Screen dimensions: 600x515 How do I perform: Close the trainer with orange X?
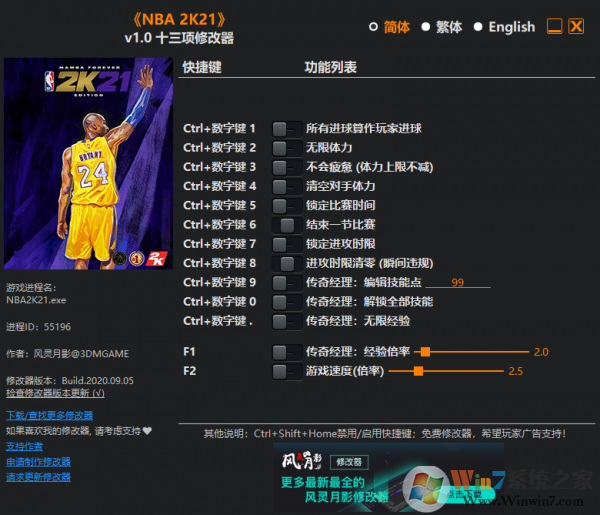pyautogui.click(x=576, y=26)
